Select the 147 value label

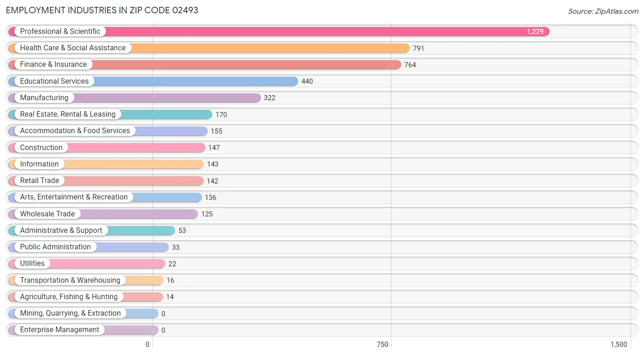214,148
